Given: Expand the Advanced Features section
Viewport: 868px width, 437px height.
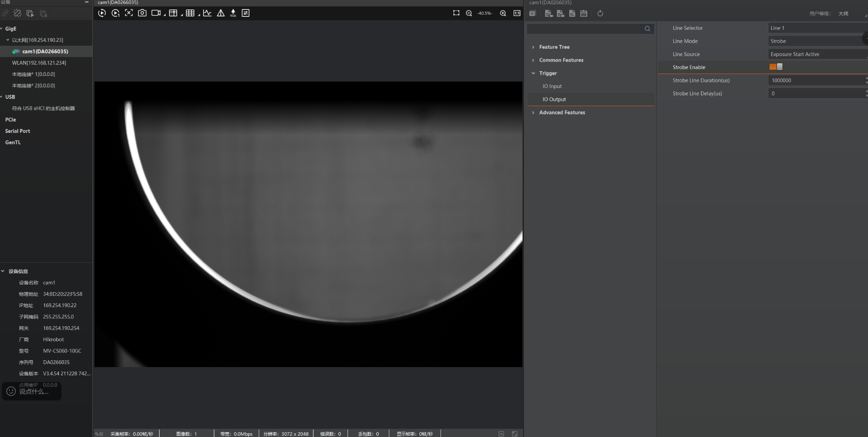Looking at the screenshot, I should [533, 113].
